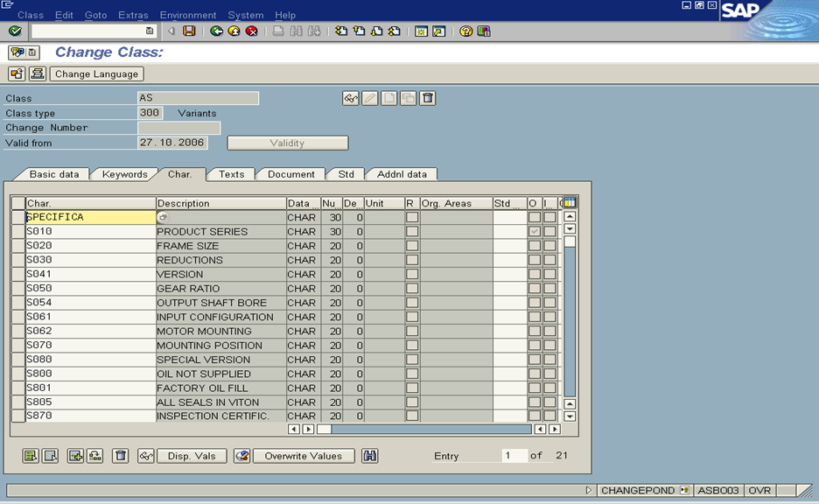Toggle R checkbox for S010 PRODUCT SERIES
The height and width of the screenshot is (504, 819).
(x=412, y=231)
